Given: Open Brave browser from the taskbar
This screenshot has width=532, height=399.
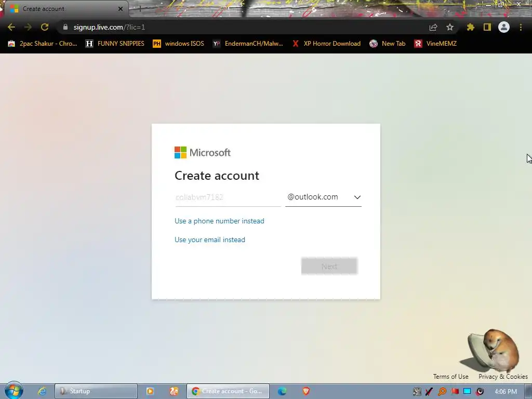Looking at the screenshot, I should (x=306, y=391).
